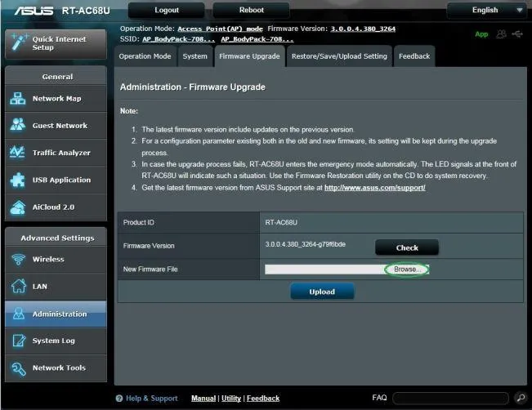Select Administration in sidebar

pos(56,314)
